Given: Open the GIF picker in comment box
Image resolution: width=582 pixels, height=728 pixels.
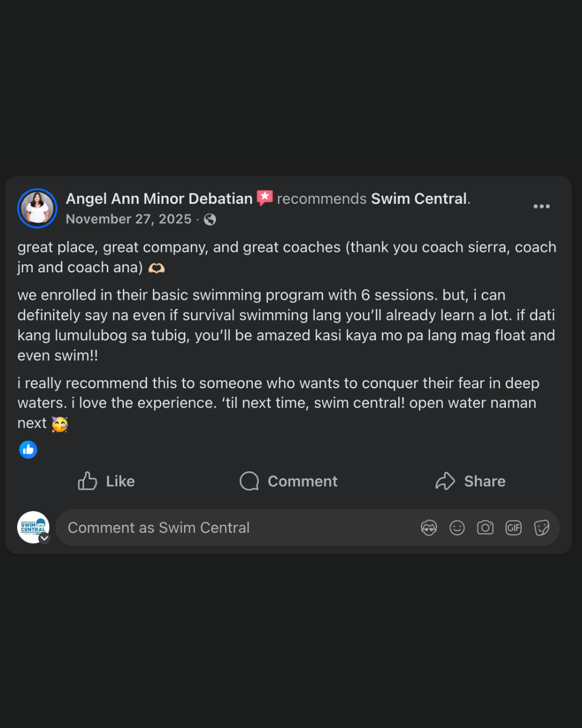Looking at the screenshot, I should [x=514, y=527].
